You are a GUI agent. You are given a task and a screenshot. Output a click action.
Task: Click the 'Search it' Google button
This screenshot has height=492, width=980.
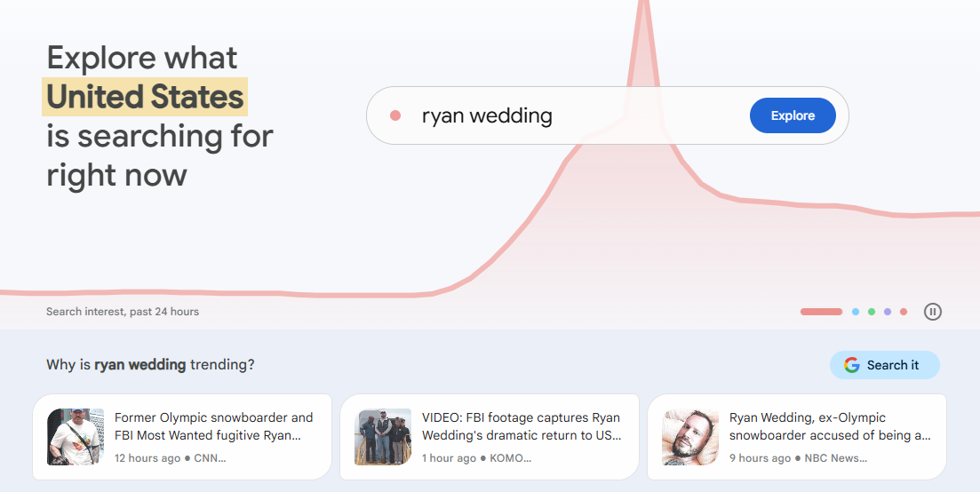click(884, 365)
